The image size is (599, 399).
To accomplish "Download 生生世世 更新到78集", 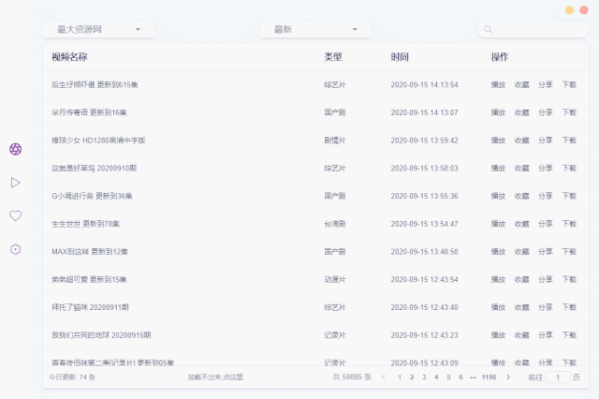I will (x=569, y=224).
